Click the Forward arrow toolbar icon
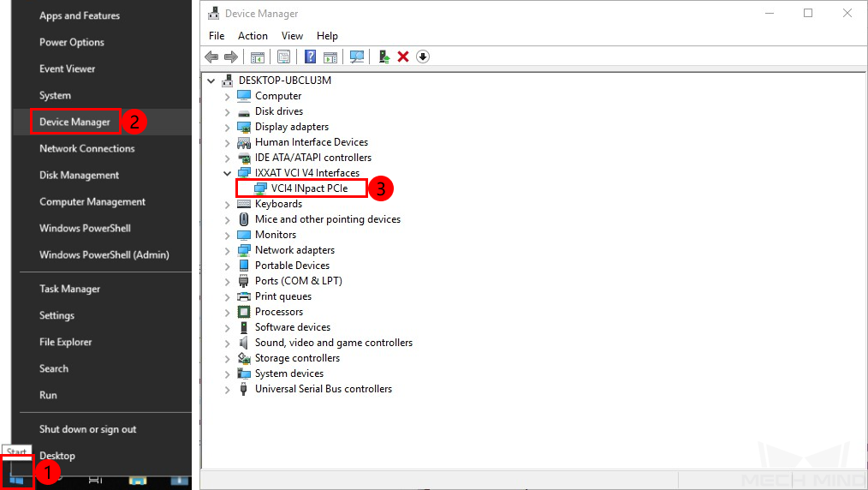 231,57
